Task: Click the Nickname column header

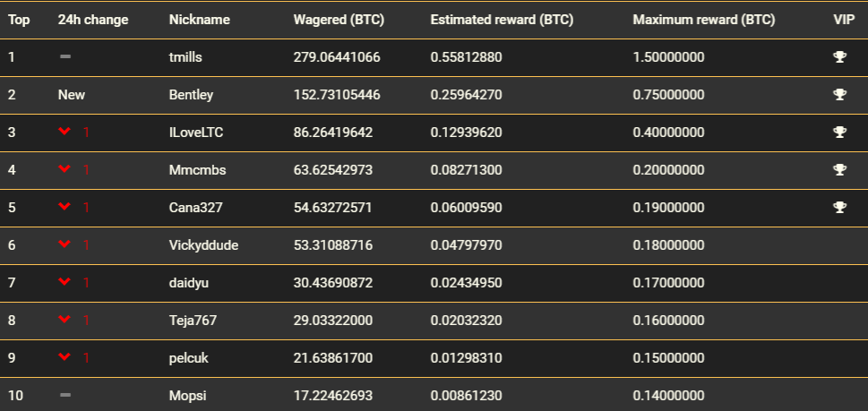Action: [199, 20]
